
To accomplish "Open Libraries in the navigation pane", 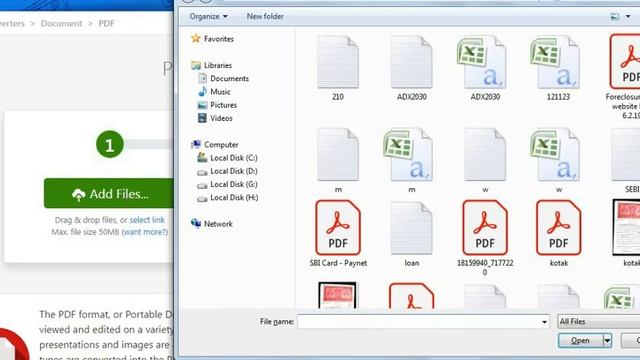I will 212,65.
